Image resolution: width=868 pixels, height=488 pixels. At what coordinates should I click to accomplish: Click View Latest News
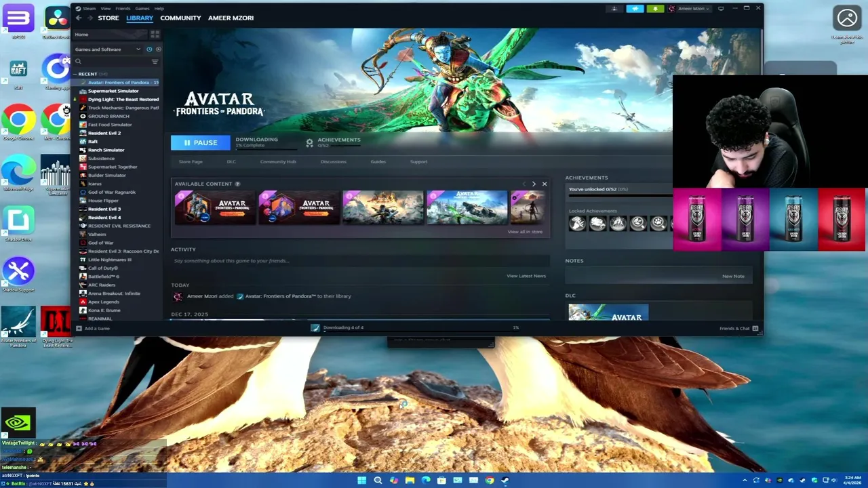point(526,276)
